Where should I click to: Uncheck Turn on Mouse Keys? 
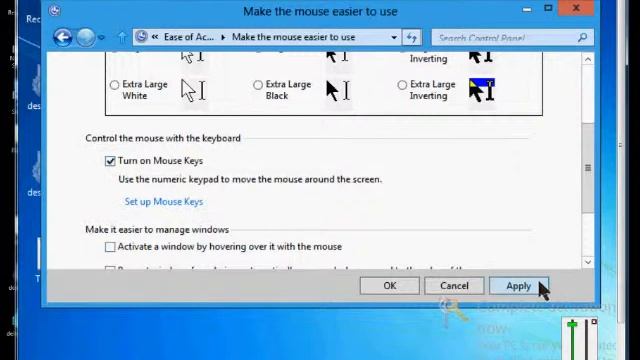click(110, 161)
